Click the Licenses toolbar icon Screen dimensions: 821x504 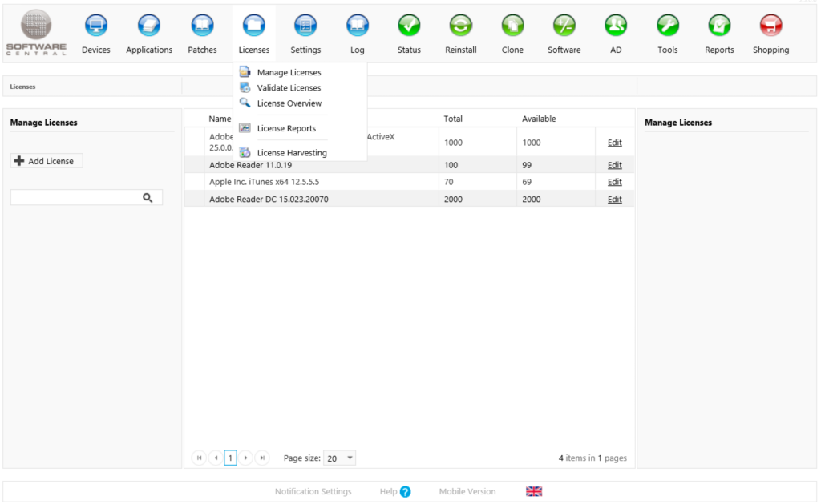point(254,25)
